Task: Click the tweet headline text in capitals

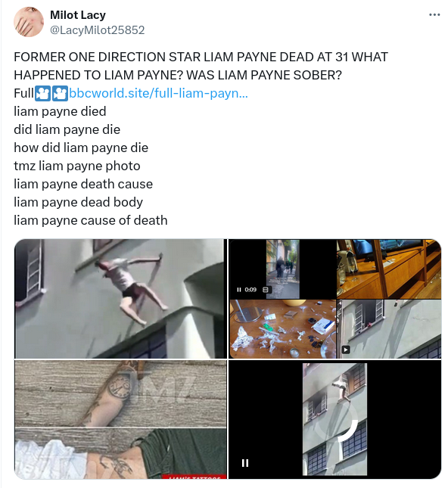Action: (x=201, y=66)
